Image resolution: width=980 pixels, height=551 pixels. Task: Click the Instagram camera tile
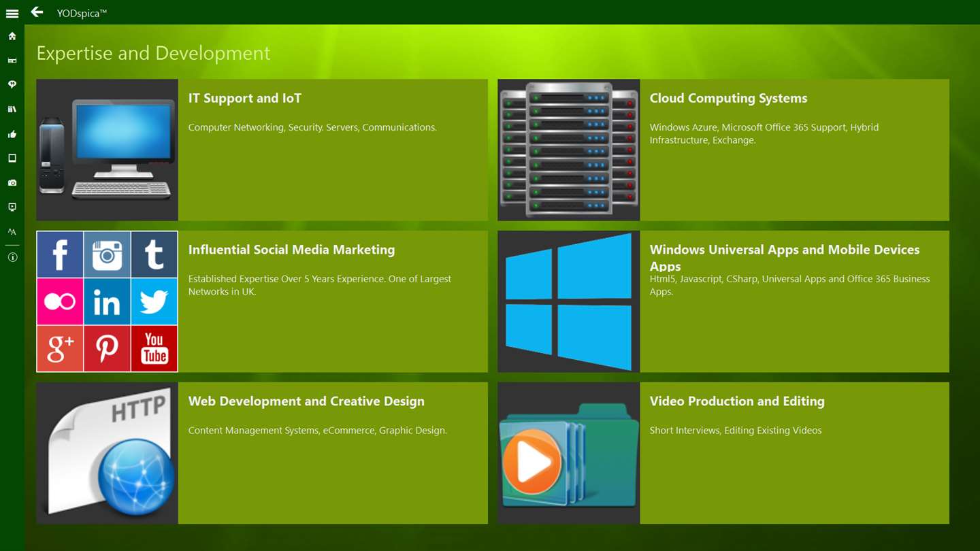[107, 254]
